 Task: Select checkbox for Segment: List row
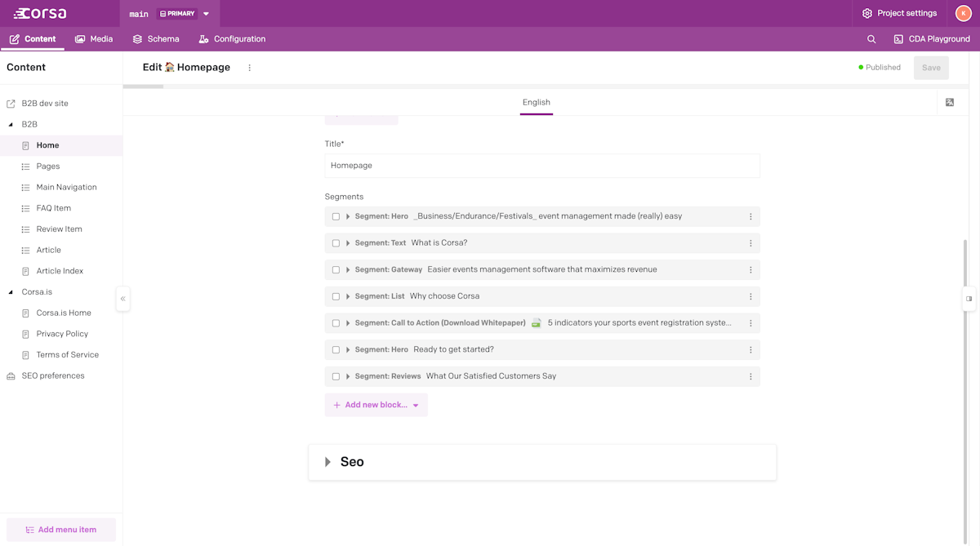(x=336, y=296)
